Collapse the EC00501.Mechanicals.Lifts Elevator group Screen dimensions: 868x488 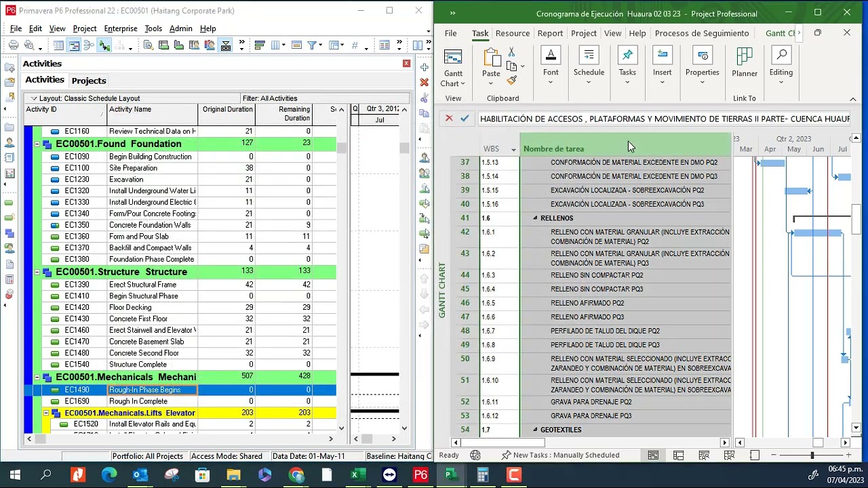pos(46,413)
